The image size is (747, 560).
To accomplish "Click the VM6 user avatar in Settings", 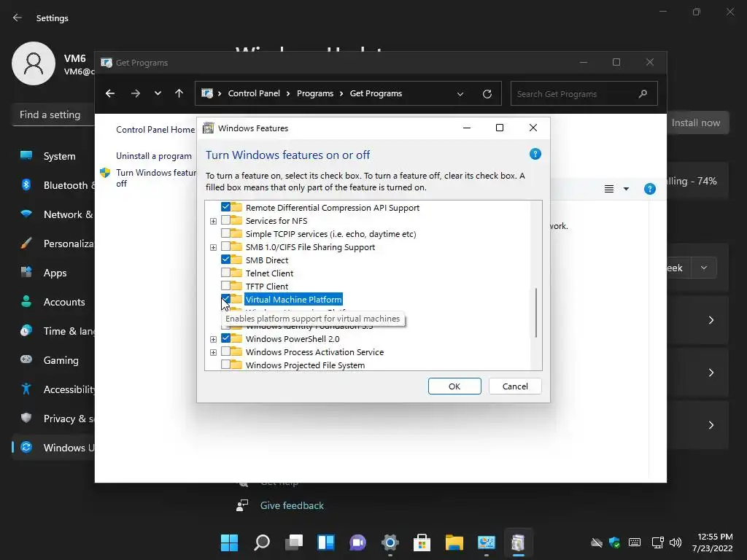I will click(34, 63).
